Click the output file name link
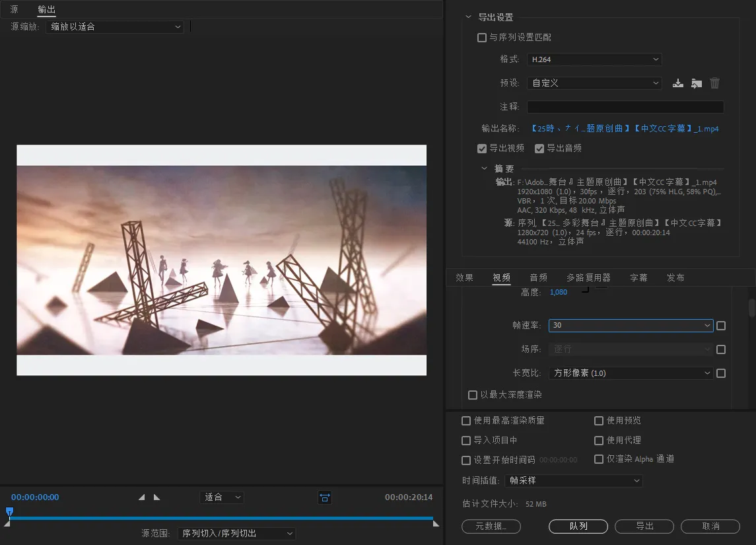756x545 pixels. coord(625,129)
